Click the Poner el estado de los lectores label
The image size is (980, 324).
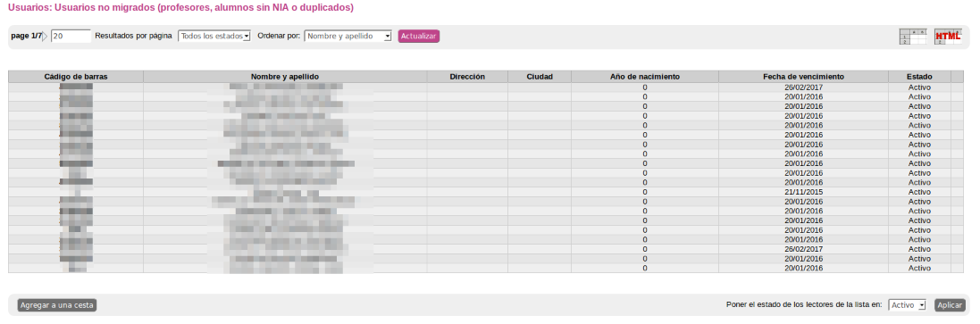coord(804,304)
